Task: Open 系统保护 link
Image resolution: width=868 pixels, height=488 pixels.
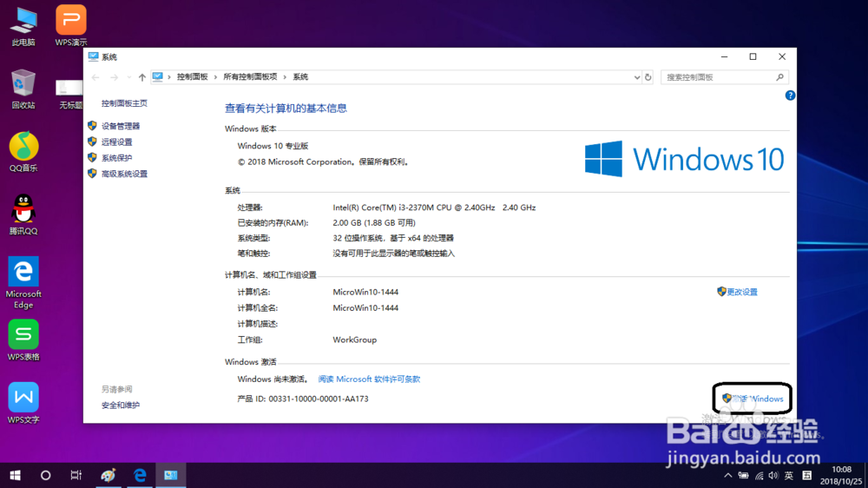Action: (117, 158)
